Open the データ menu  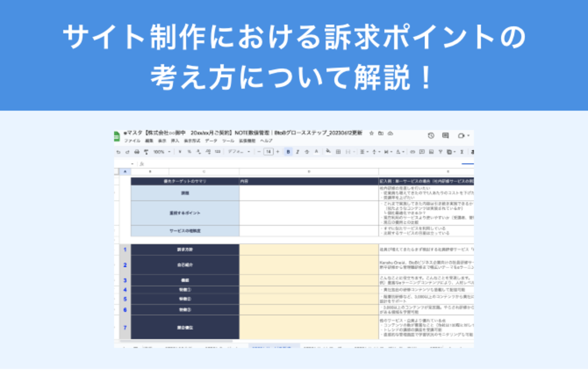tap(211, 141)
